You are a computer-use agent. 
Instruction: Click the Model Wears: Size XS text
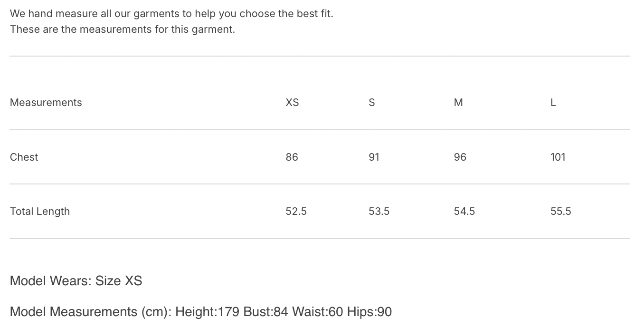pos(76,281)
